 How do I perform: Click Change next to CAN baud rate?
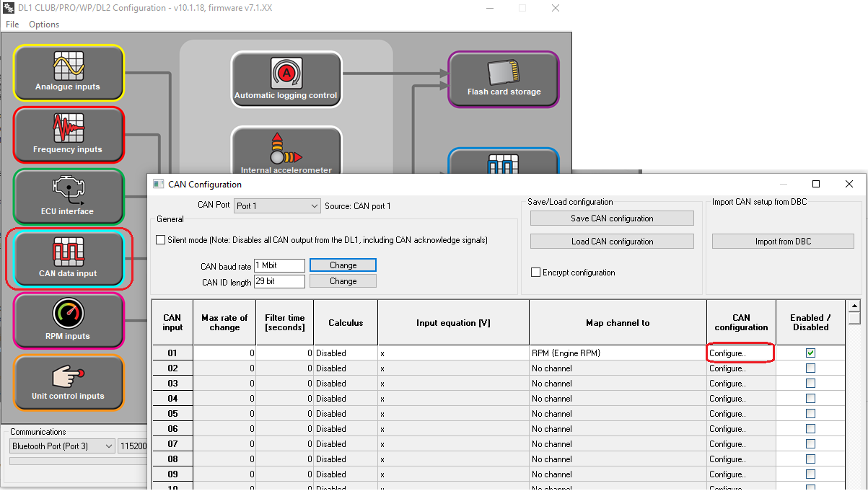tap(343, 265)
